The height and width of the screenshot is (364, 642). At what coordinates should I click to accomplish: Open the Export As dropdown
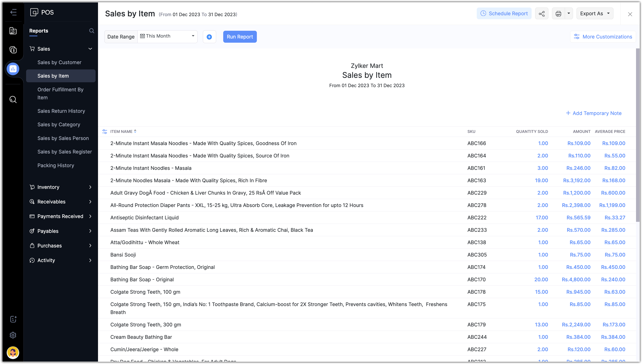[x=594, y=14]
